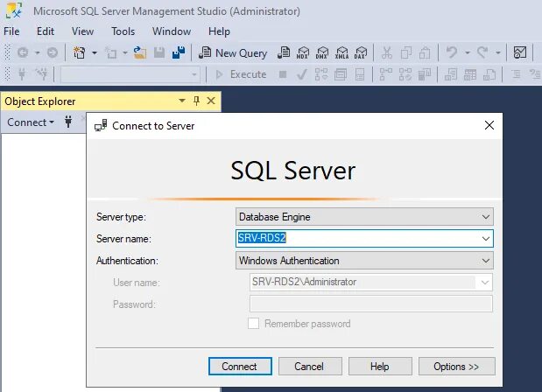Toggle the Remember password checkbox
Image resolution: width=542 pixels, height=392 pixels.
253,324
